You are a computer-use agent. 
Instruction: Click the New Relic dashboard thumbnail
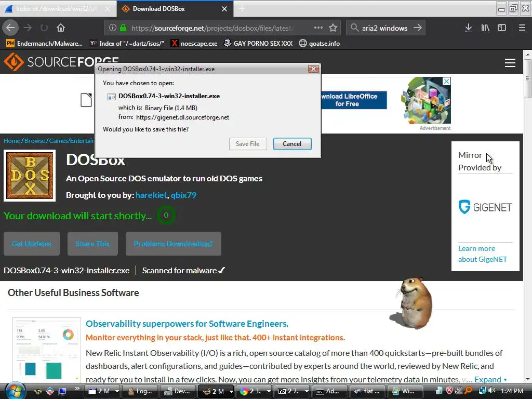pos(47,350)
